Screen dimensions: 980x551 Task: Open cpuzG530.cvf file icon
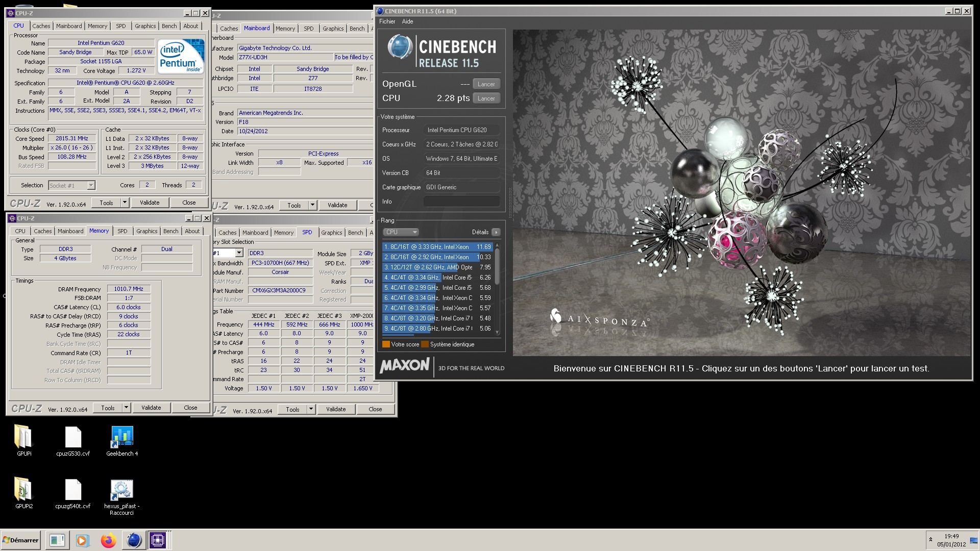(x=73, y=438)
